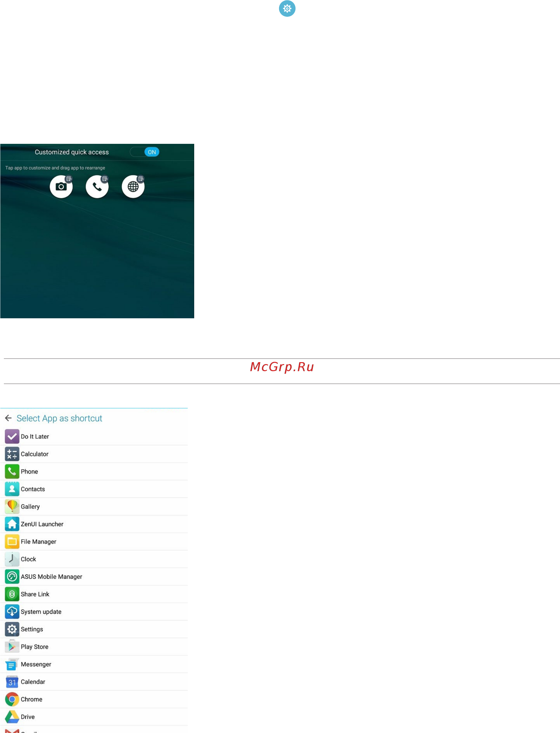Tap the camera quick access shortcut
Image resolution: width=560 pixels, height=733 pixels.
(61, 187)
